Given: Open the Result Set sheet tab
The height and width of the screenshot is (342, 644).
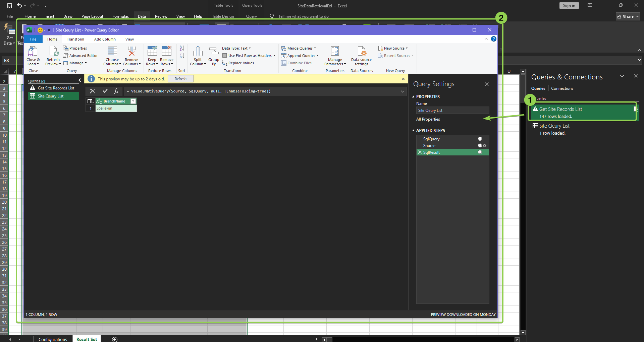Looking at the screenshot, I should (x=87, y=339).
